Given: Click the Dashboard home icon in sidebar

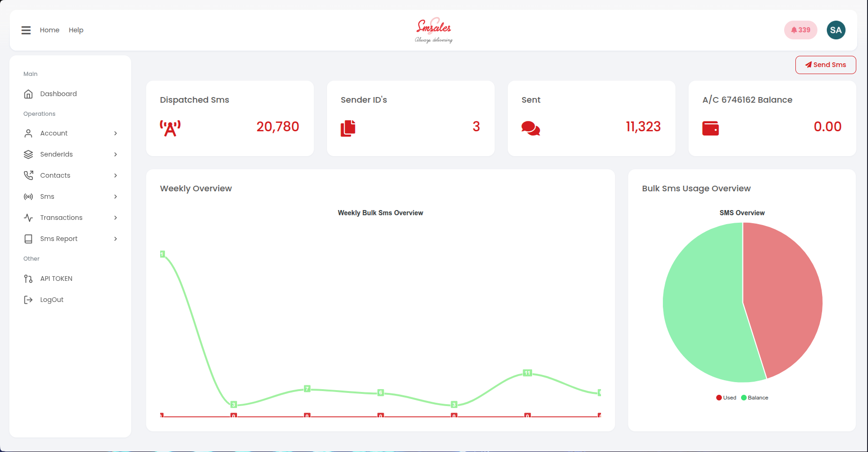Looking at the screenshot, I should coord(29,94).
